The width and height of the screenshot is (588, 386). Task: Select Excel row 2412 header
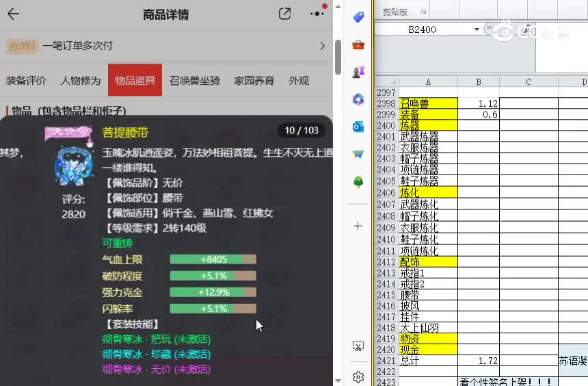(386, 261)
